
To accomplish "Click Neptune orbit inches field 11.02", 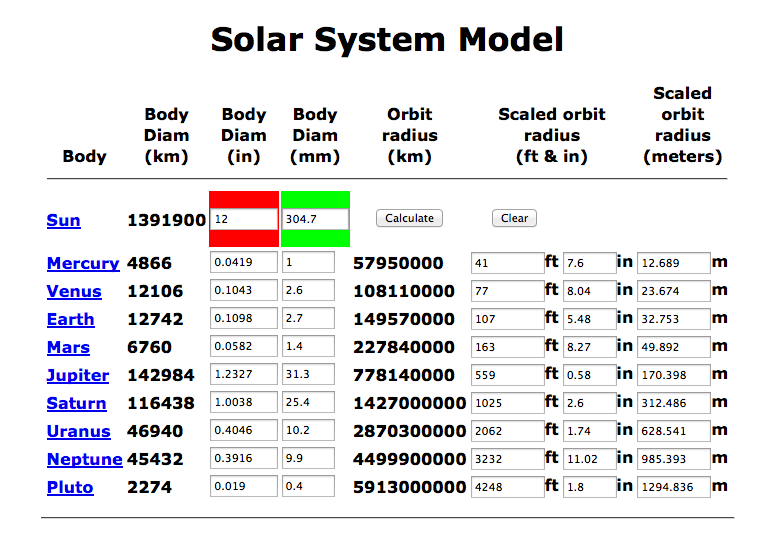I will [590, 459].
